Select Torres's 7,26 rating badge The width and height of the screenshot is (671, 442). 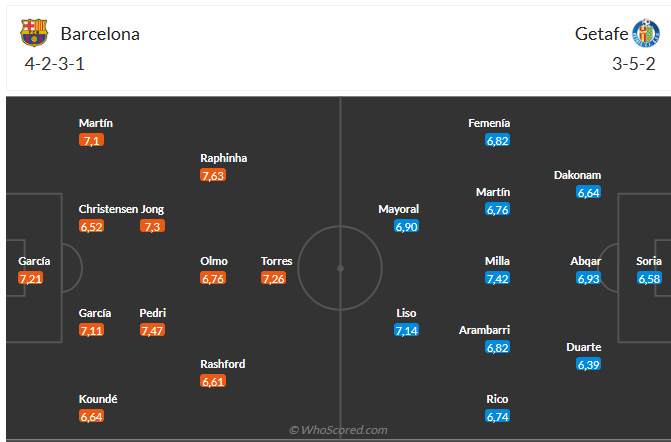coord(273,278)
